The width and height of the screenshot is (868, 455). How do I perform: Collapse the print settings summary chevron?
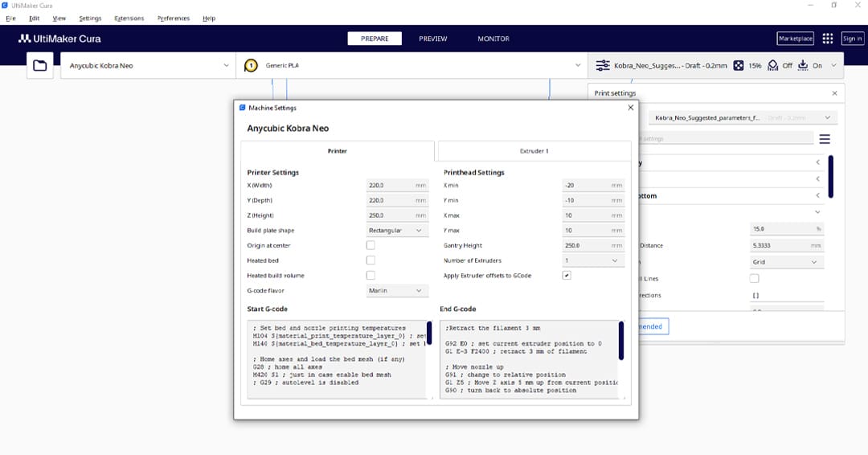point(833,65)
